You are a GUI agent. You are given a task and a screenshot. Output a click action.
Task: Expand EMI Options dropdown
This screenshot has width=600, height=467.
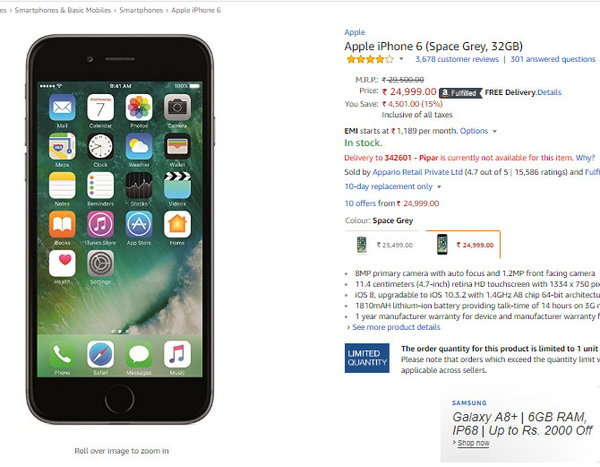[x=478, y=131]
